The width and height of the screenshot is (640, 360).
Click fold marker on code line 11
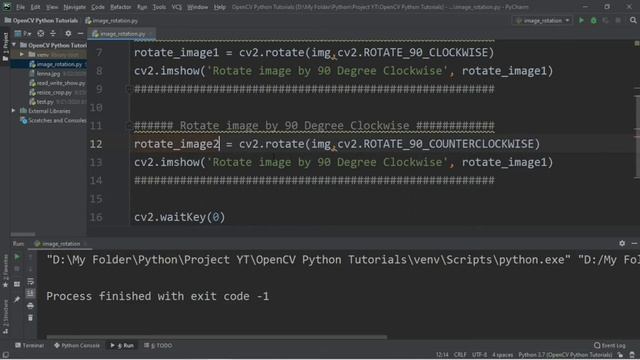(129, 125)
